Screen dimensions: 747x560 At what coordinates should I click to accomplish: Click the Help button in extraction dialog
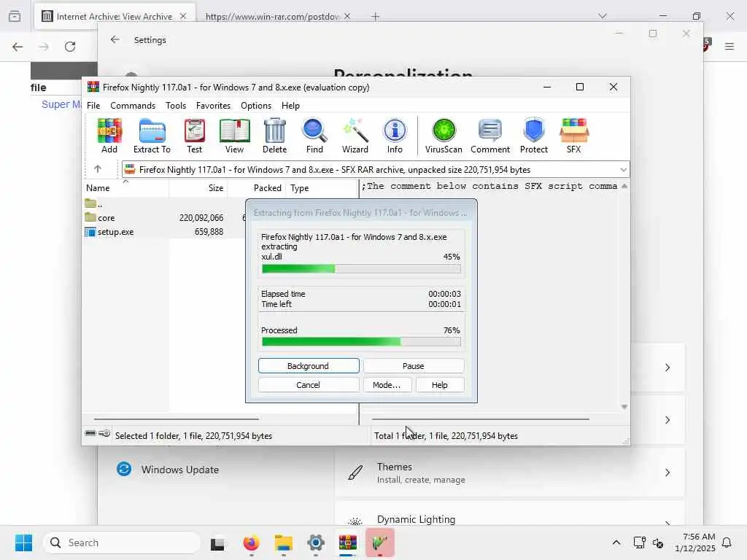[x=440, y=385]
